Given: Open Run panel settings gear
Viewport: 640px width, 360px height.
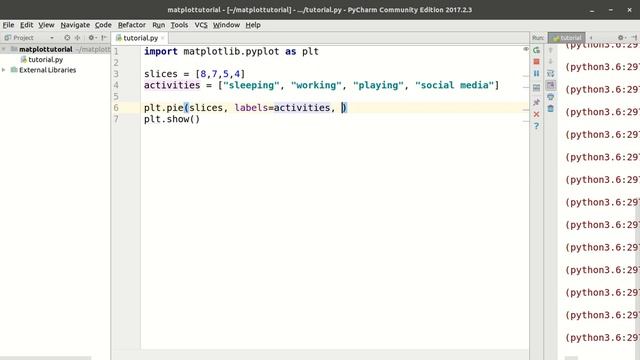Looking at the screenshot, I should click(x=621, y=38).
